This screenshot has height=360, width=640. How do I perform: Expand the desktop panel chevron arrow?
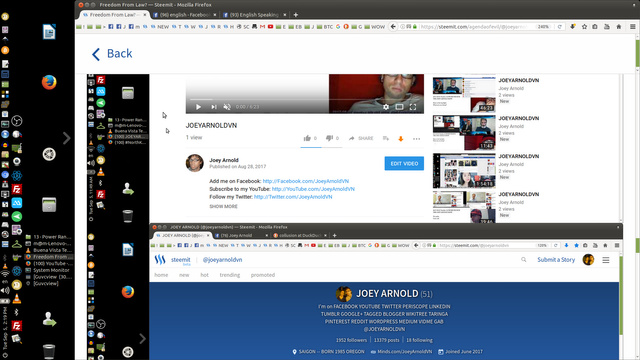coord(67,138)
